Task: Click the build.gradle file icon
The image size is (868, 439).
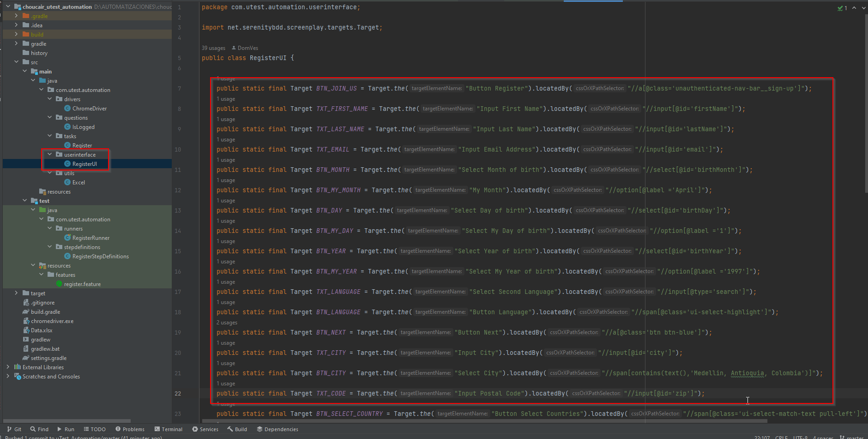Action: (x=26, y=312)
